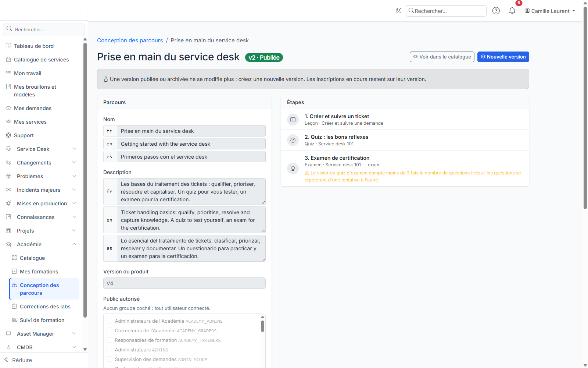Screen dimensions: 588x368
Task: Click the Public autorisé list scrollbar
Action: [x=262, y=326]
